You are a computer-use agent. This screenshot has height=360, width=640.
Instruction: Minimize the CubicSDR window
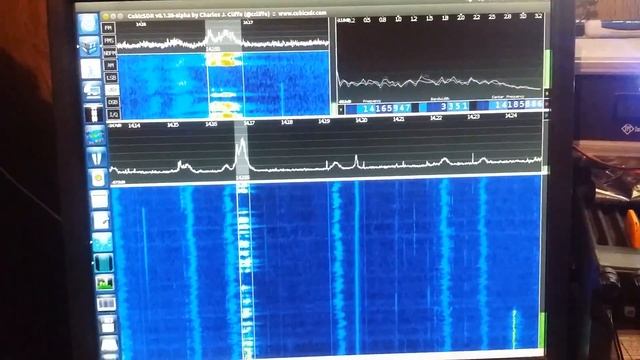(x=113, y=16)
